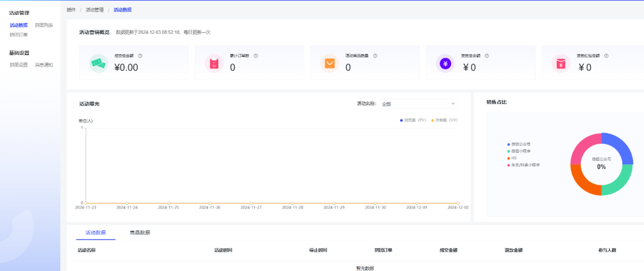Select the 活动数据 tab above table

tap(95, 233)
